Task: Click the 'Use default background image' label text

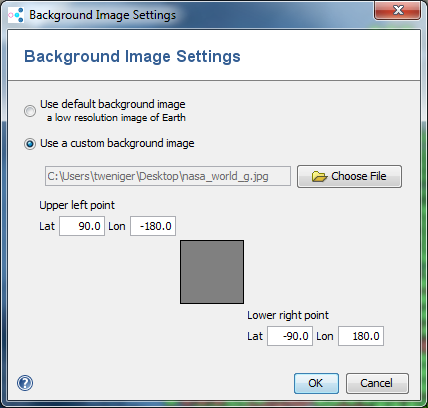Action: click(x=113, y=104)
